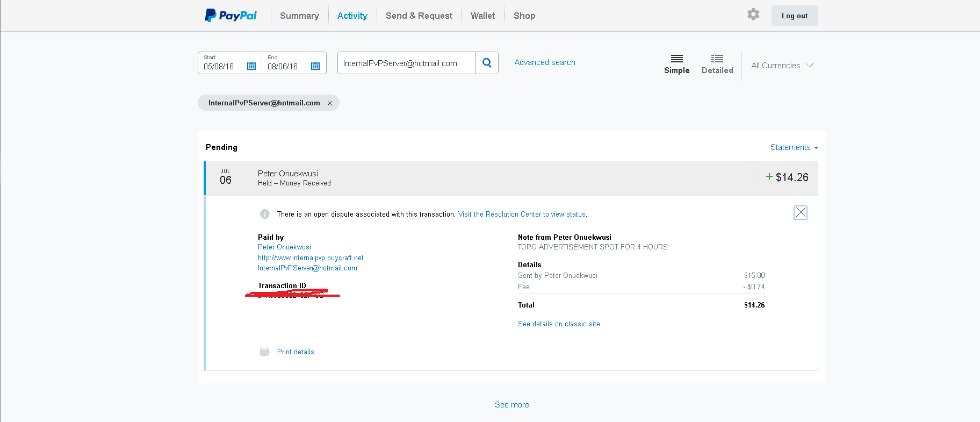Click the PayPal logo
This screenshot has width=980, height=422.
[230, 16]
